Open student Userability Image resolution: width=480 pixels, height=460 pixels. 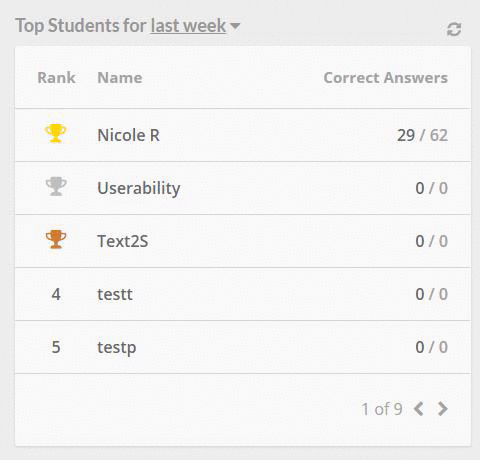point(139,188)
